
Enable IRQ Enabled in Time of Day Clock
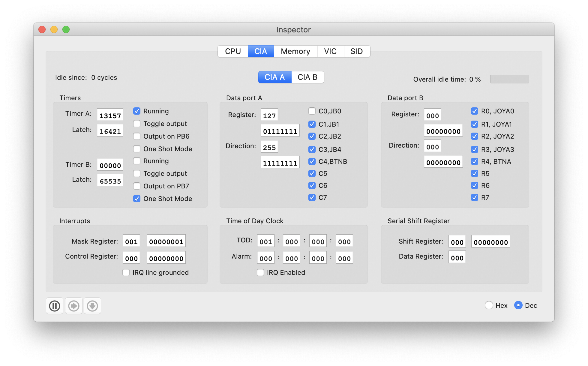tap(260, 272)
